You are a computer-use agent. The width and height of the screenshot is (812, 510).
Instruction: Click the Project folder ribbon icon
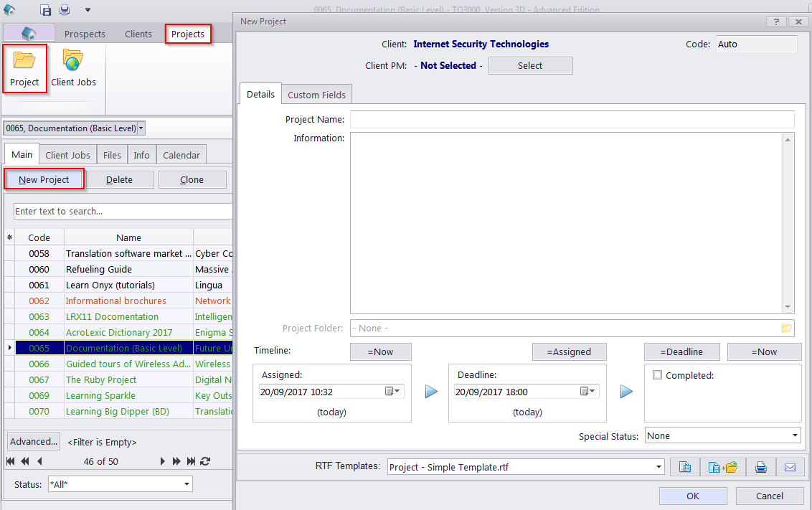[x=24, y=68]
